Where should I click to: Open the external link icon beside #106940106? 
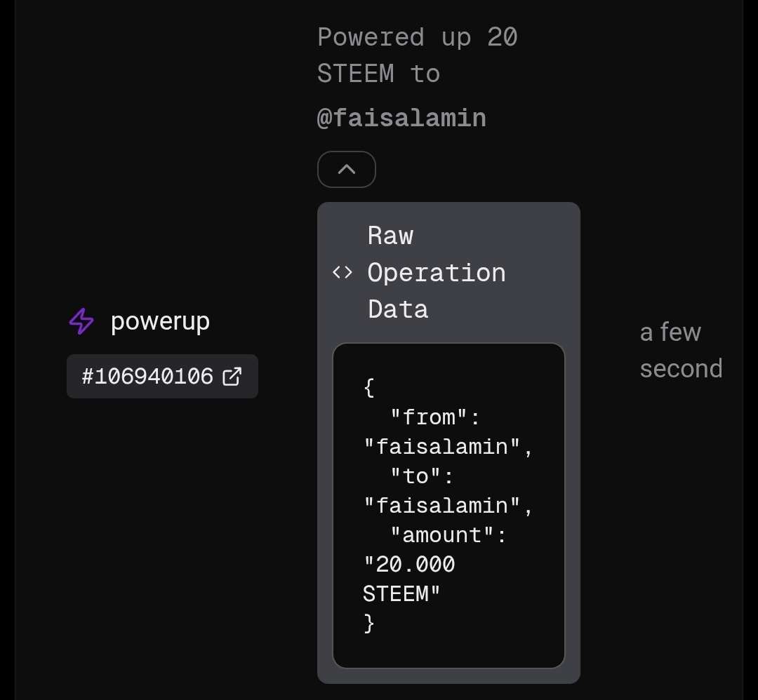232,377
